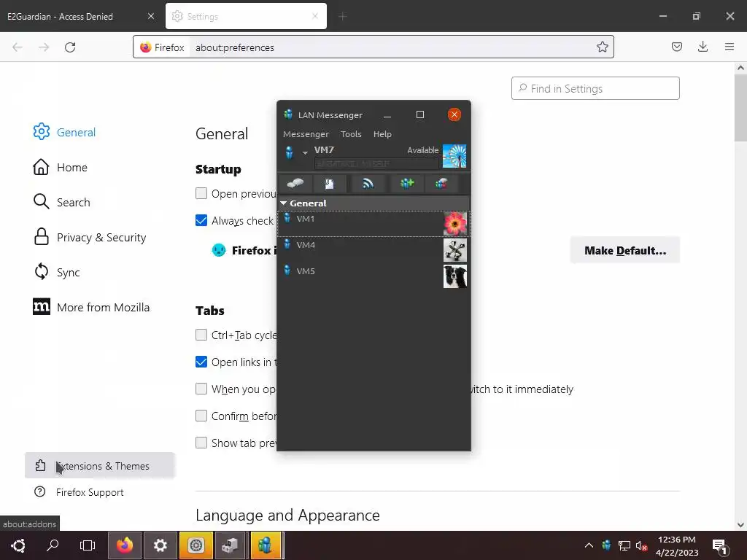Click the chat conversation icon in LAN Messenger toolbar
Viewport: 747px width, 560px height.
tap(295, 183)
